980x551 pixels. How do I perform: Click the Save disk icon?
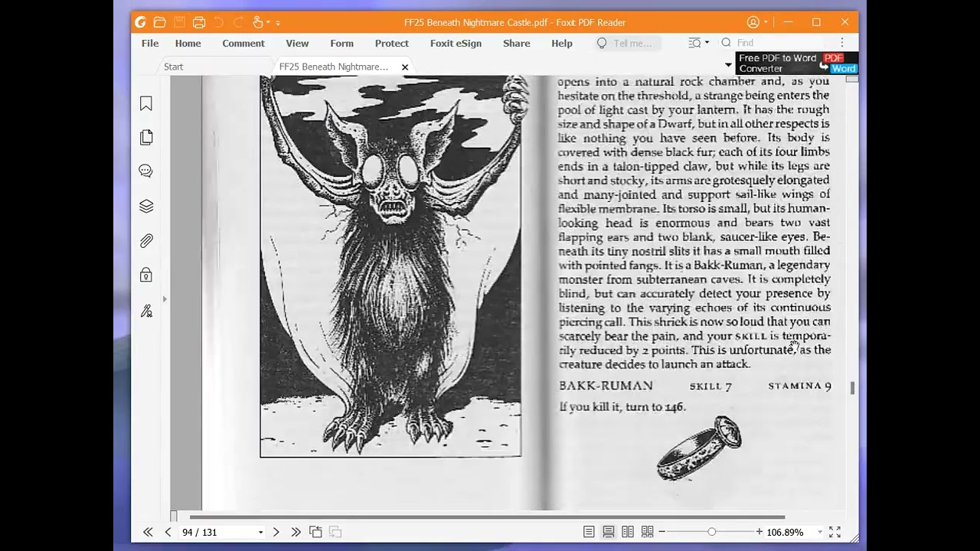click(x=179, y=22)
